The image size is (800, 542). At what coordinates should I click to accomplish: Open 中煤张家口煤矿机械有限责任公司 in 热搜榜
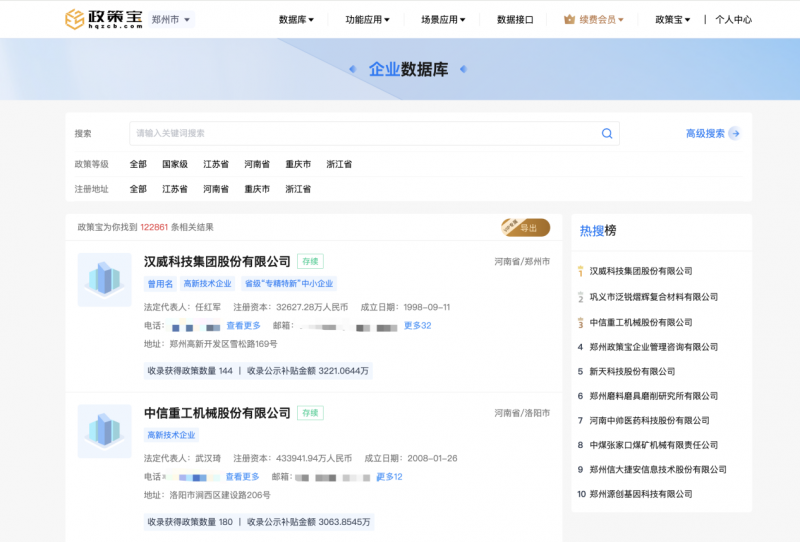click(654, 445)
